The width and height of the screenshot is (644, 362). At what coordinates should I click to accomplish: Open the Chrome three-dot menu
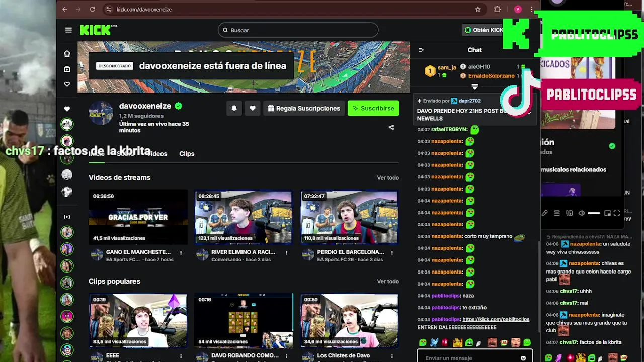coord(532,9)
